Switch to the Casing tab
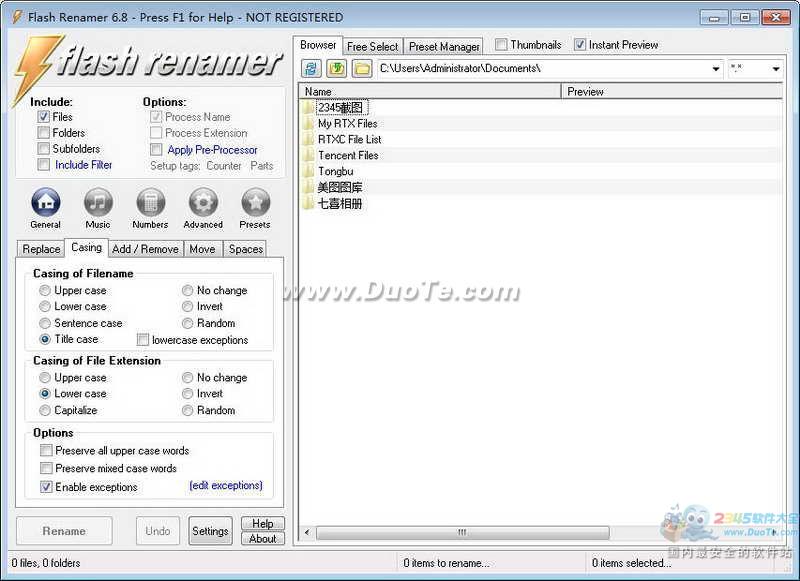Image resolution: width=800 pixels, height=581 pixels. point(86,247)
